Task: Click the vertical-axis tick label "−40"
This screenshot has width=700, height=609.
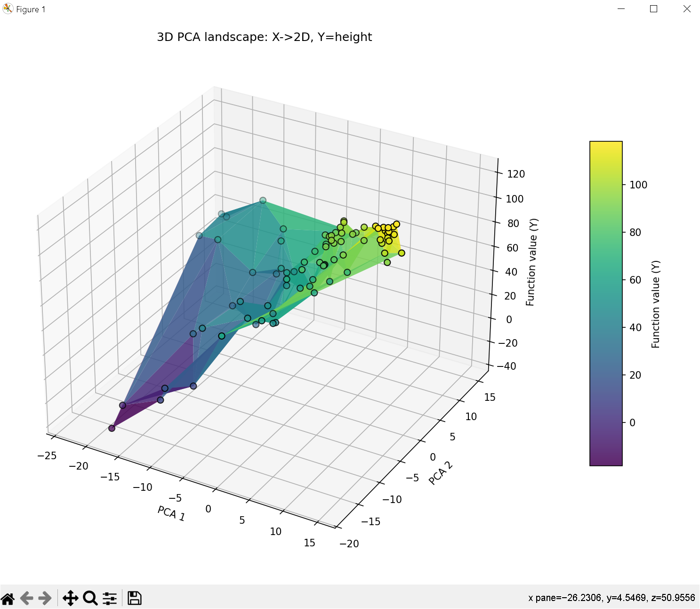Action: coord(507,366)
